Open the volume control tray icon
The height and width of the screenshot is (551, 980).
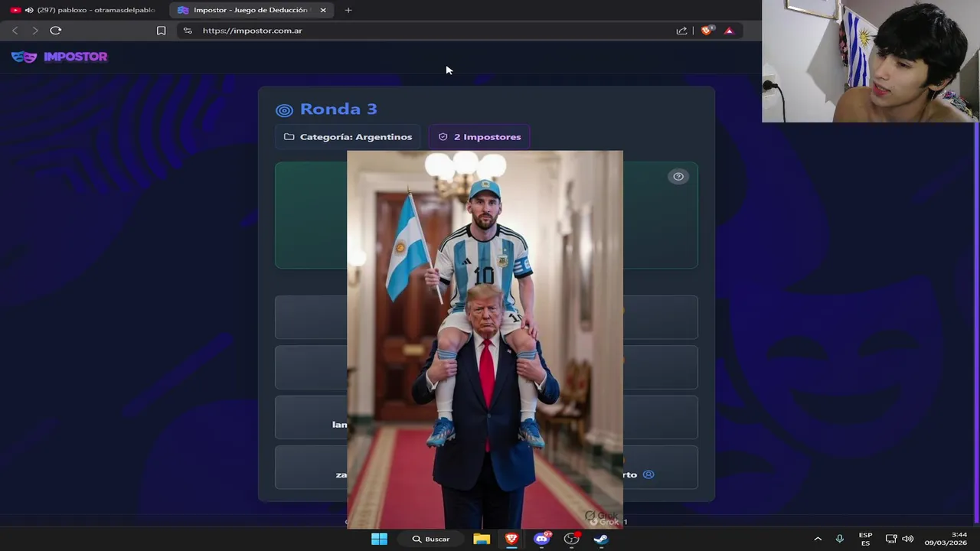(908, 539)
